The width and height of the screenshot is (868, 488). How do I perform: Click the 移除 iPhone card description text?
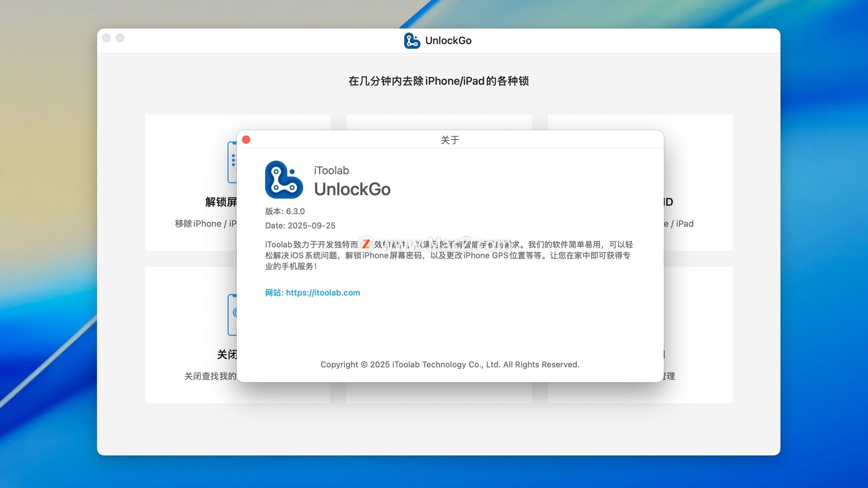click(206, 224)
